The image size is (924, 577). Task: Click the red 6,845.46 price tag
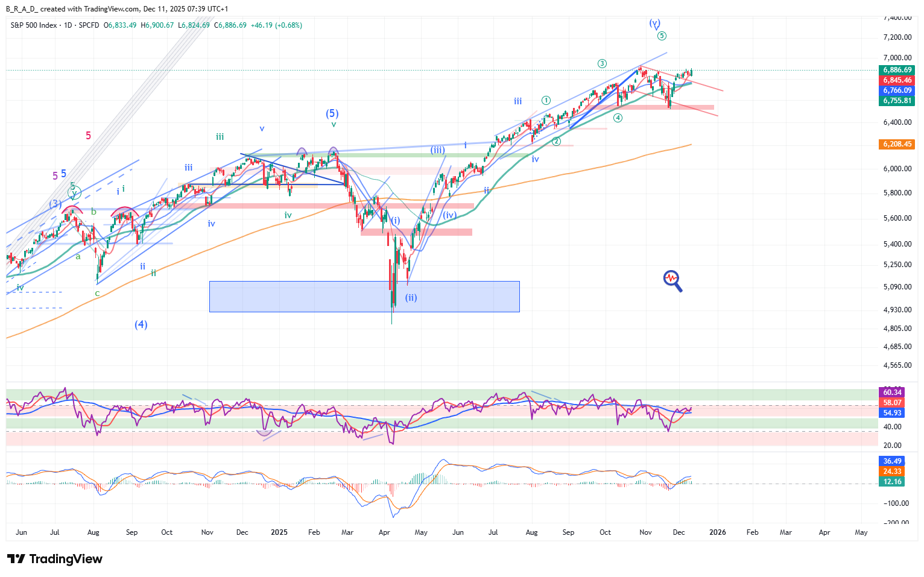[897, 80]
